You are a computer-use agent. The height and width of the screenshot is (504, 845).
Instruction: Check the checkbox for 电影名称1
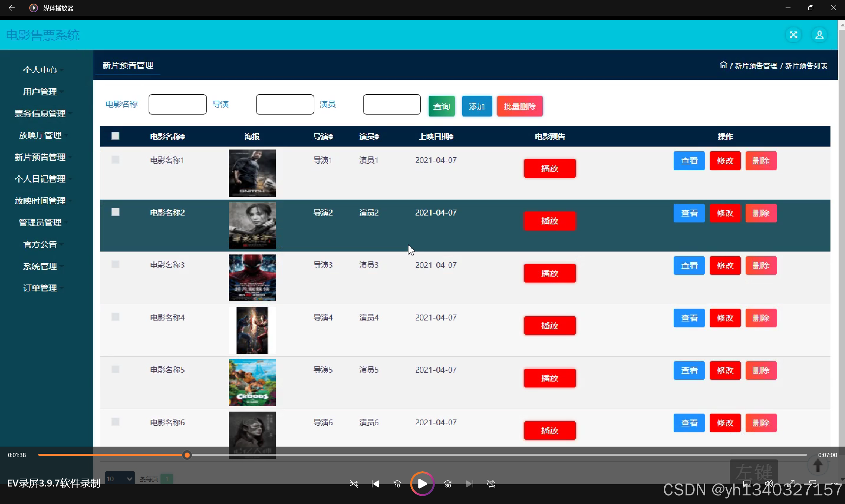pyautogui.click(x=115, y=159)
